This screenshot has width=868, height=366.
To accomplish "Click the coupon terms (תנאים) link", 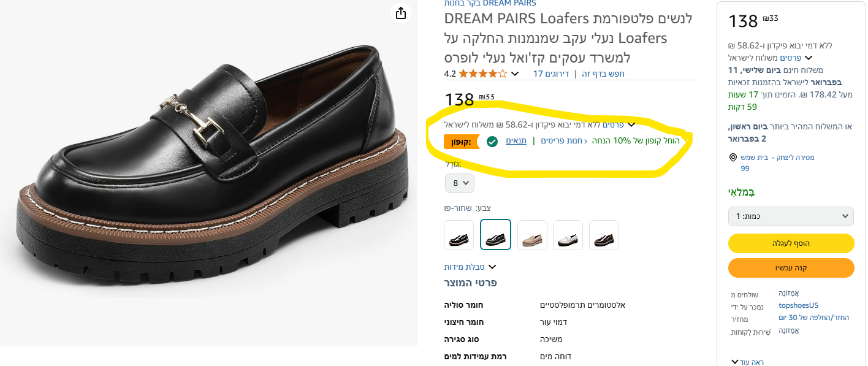I will coord(515,141).
